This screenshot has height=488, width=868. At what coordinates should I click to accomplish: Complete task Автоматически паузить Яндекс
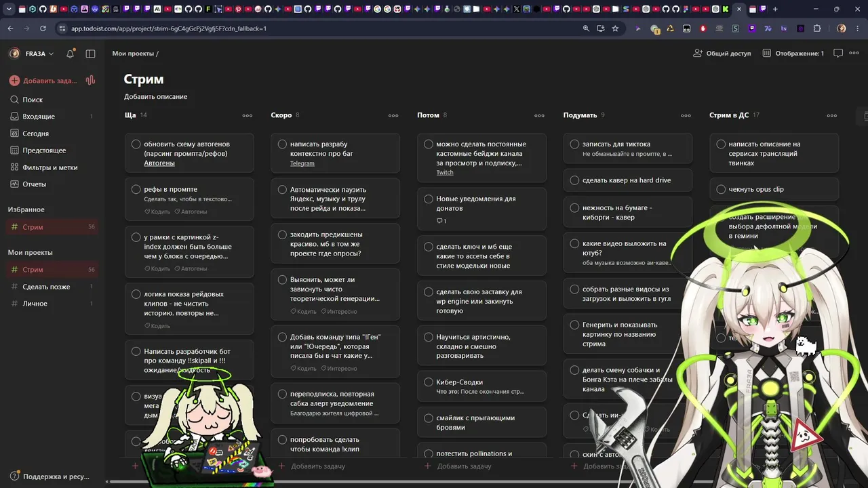pos(283,190)
